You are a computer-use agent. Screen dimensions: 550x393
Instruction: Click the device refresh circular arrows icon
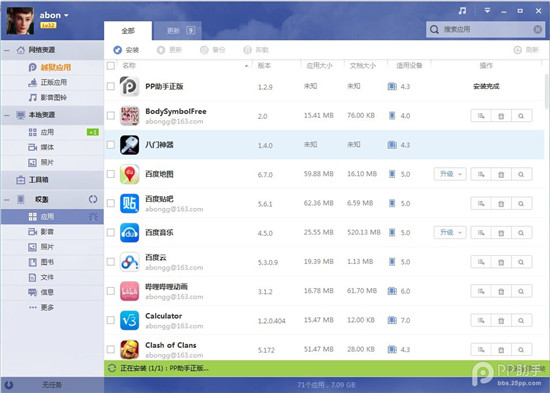(x=93, y=199)
